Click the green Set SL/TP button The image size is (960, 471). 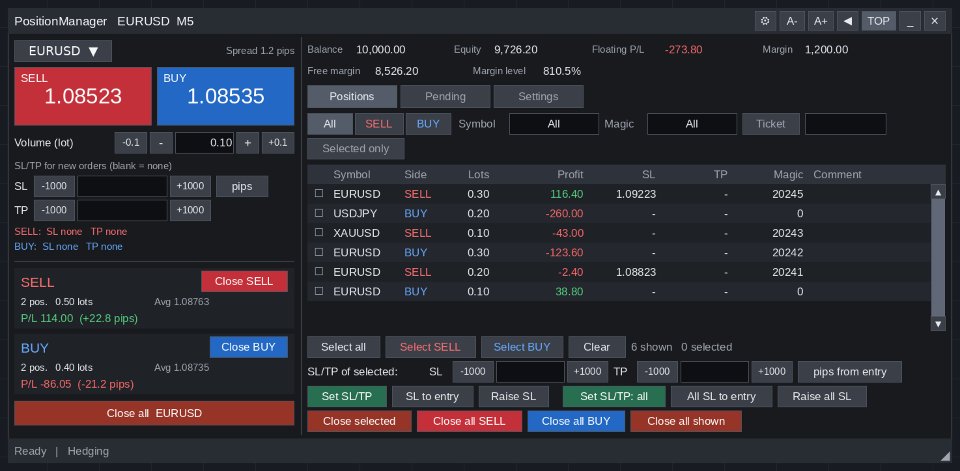click(347, 396)
